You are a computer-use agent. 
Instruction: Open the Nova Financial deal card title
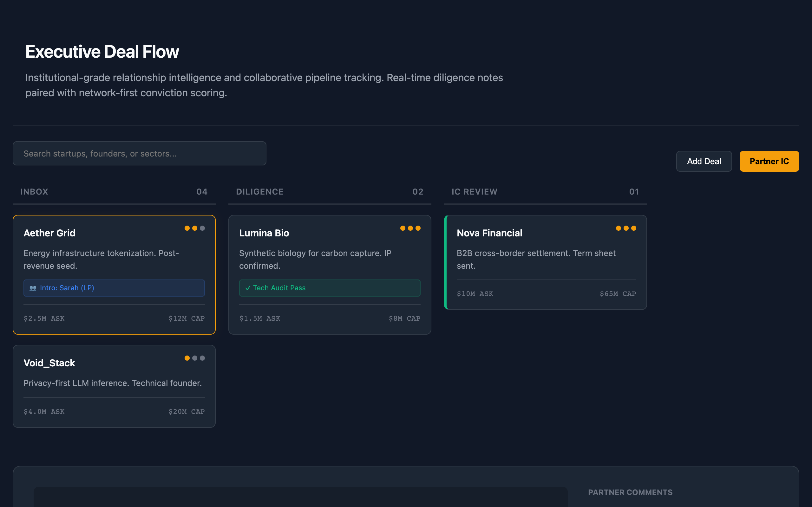(x=489, y=233)
